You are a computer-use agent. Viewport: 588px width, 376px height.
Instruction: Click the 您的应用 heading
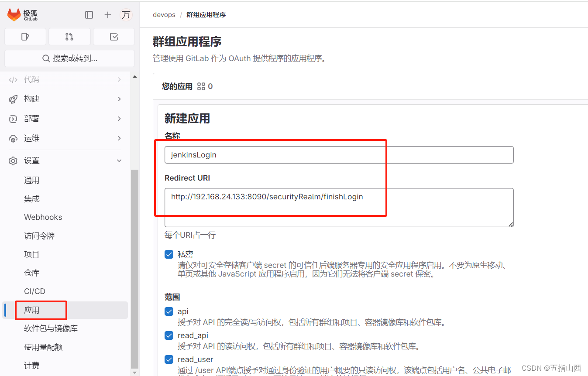[177, 86]
